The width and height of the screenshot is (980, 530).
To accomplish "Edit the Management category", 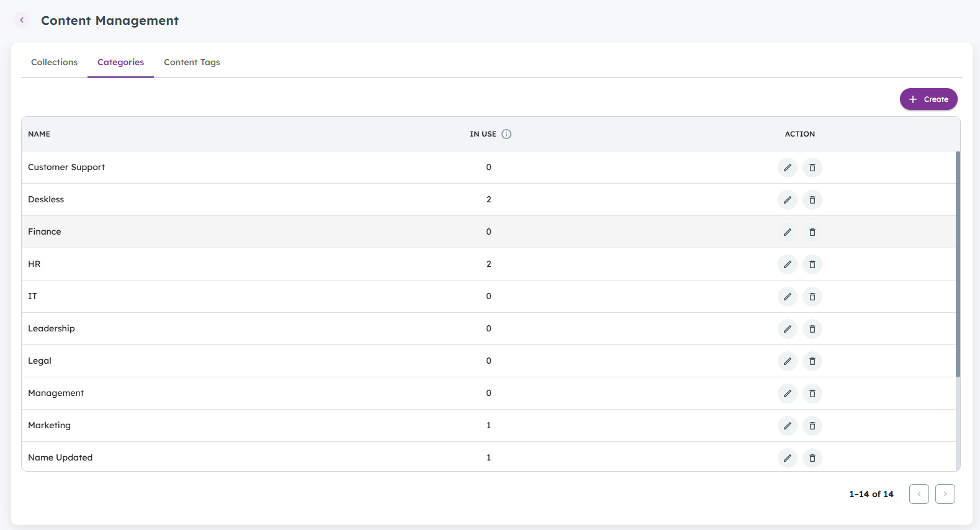I will (788, 393).
